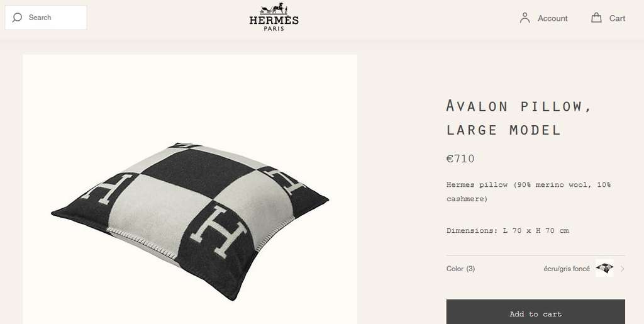Click the magnifying glass search icon
Viewport: 644px width, 324px height.
click(x=17, y=18)
